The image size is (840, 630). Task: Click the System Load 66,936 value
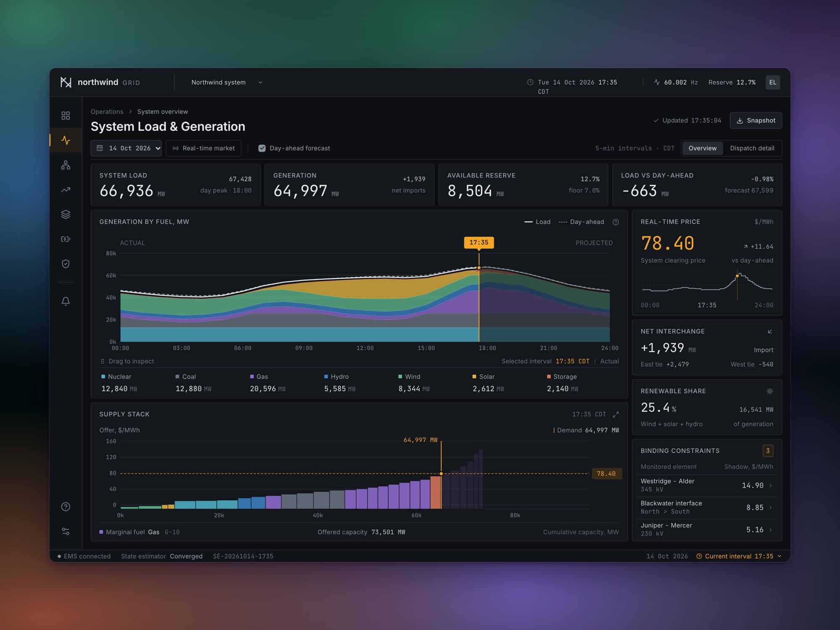pyautogui.click(x=126, y=191)
